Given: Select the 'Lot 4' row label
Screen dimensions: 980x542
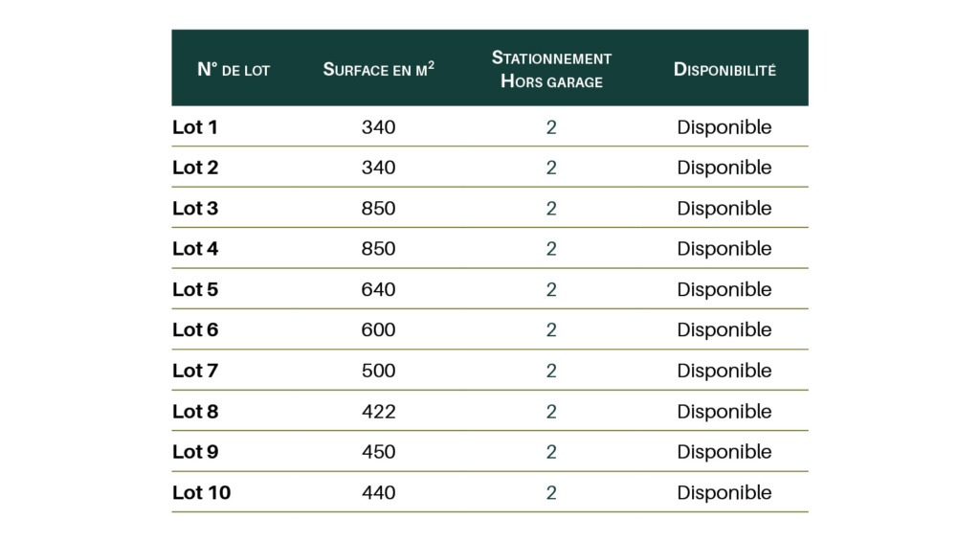Looking at the screenshot, I should pyautogui.click(x=195, y=249).
